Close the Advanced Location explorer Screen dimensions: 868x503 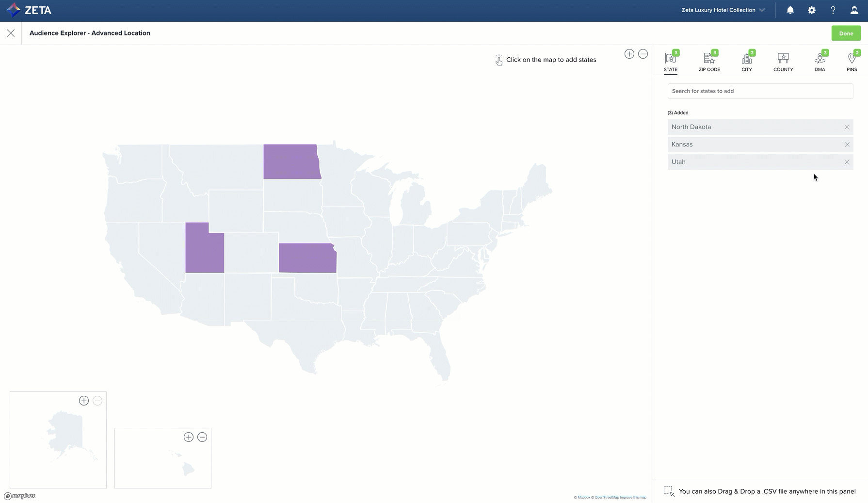pos(11,33)
